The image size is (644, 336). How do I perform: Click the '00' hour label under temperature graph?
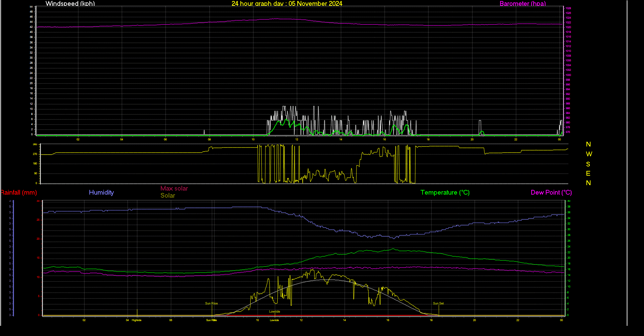click(x=561, y=320)
